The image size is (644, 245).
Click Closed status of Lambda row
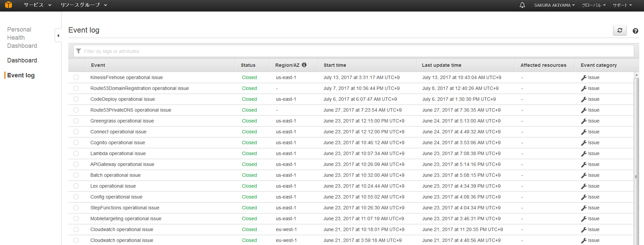[249, 153]
